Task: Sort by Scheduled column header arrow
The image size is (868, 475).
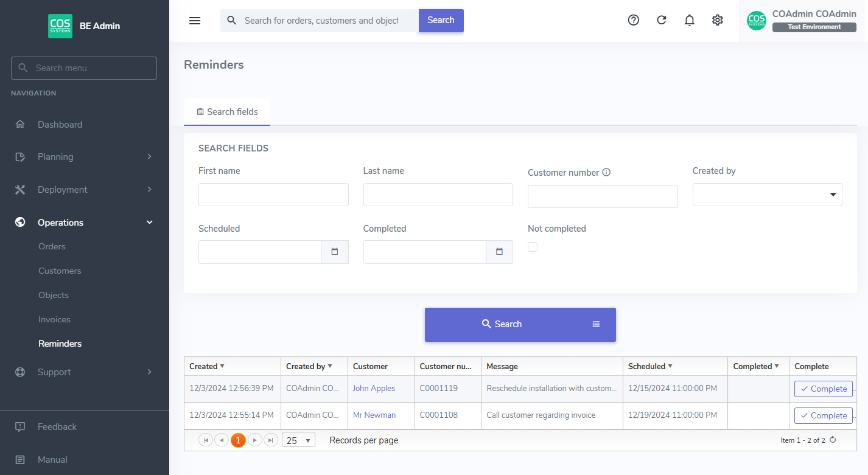Action: (670, 366)
